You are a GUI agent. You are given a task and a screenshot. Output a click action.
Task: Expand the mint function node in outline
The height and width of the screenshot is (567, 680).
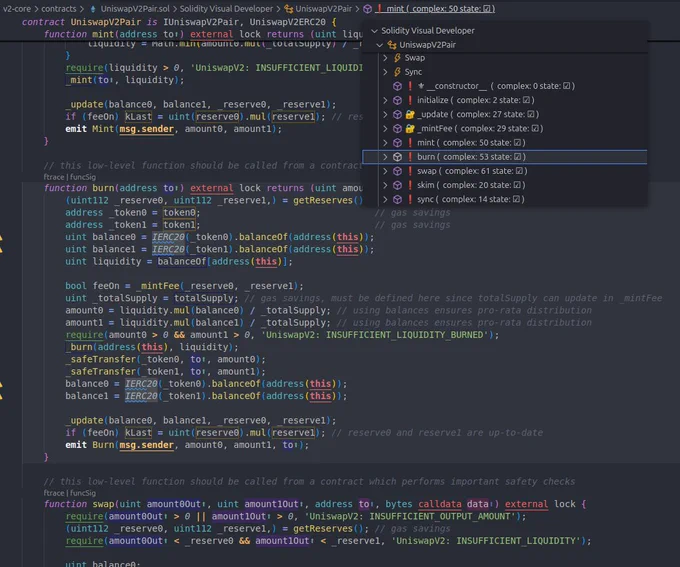[385, 143]
